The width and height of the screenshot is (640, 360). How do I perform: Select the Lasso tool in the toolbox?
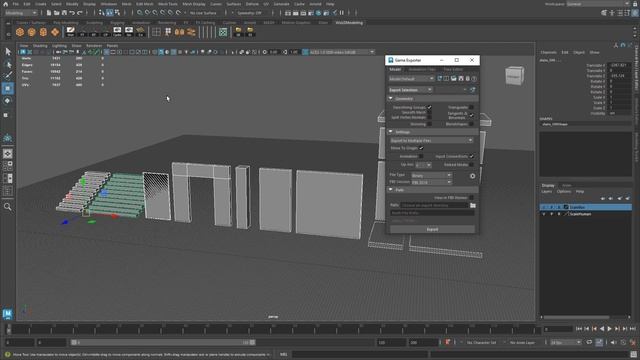click(x=8, y=64)
